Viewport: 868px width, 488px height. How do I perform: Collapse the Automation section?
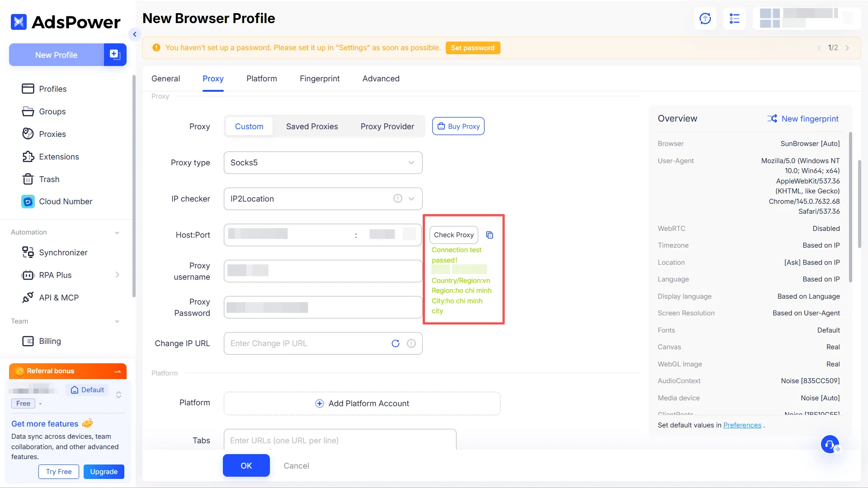(117, 232)
